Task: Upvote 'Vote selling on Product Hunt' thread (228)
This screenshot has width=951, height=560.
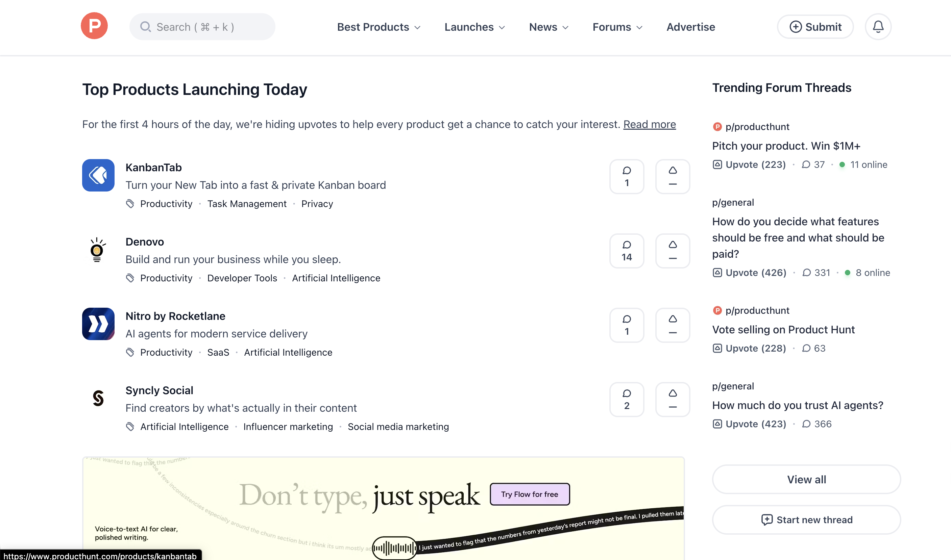Action: pyautogui.click(x=749, y=348)
